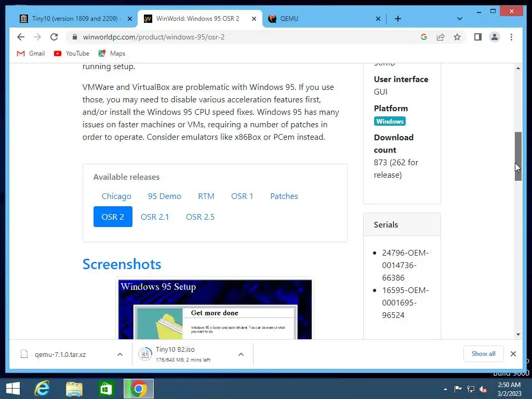Screen dimensions: 532x399
Task: Switch to the Tiny10 tab
Action: [75, 19]
